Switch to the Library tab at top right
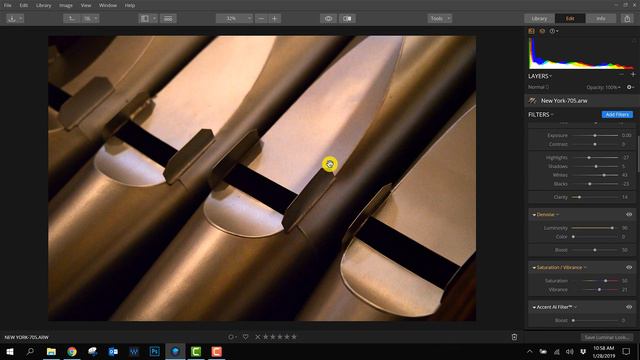The image size is (640, 360). point(539,18)
